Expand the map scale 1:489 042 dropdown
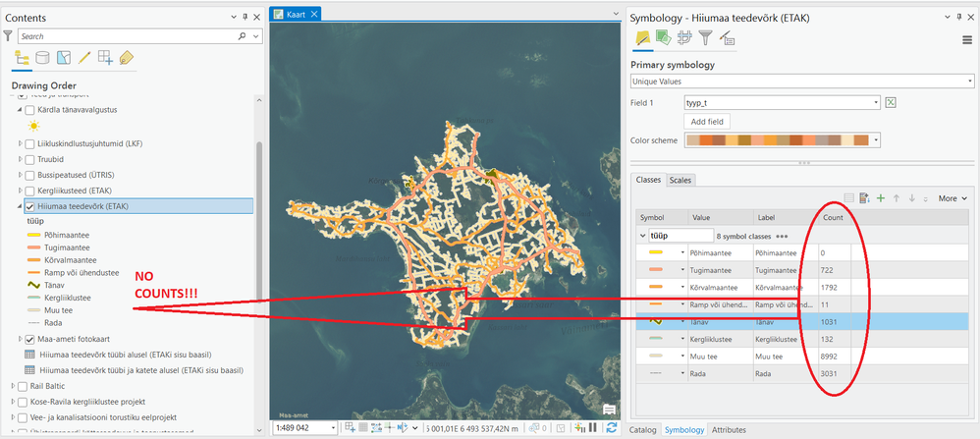 pyautogui.click(x=334, y=428)
